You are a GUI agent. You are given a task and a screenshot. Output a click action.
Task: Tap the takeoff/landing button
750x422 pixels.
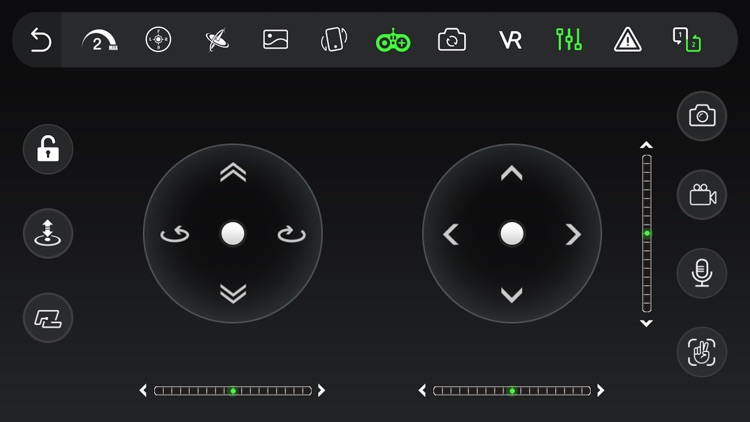point(48,233)
